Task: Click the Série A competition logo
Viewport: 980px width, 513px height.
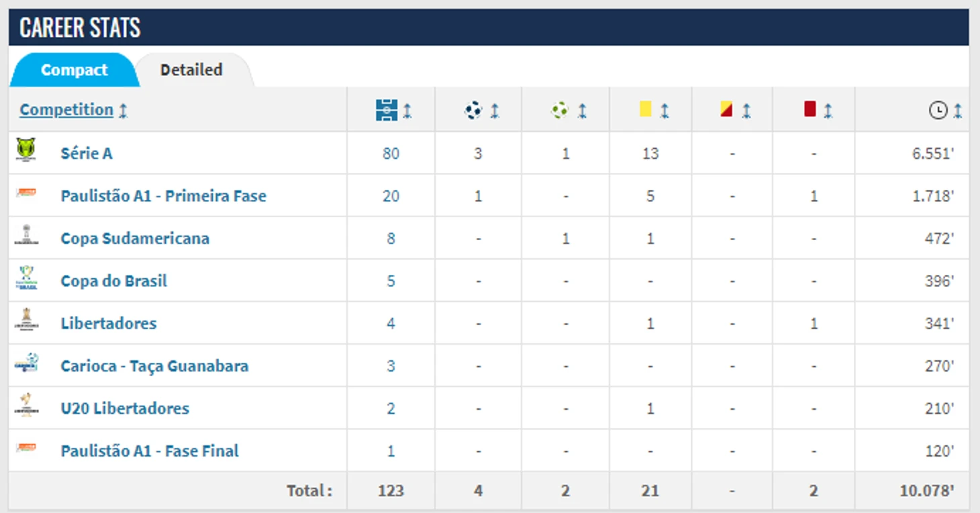Action: click(x=26, y=150)
